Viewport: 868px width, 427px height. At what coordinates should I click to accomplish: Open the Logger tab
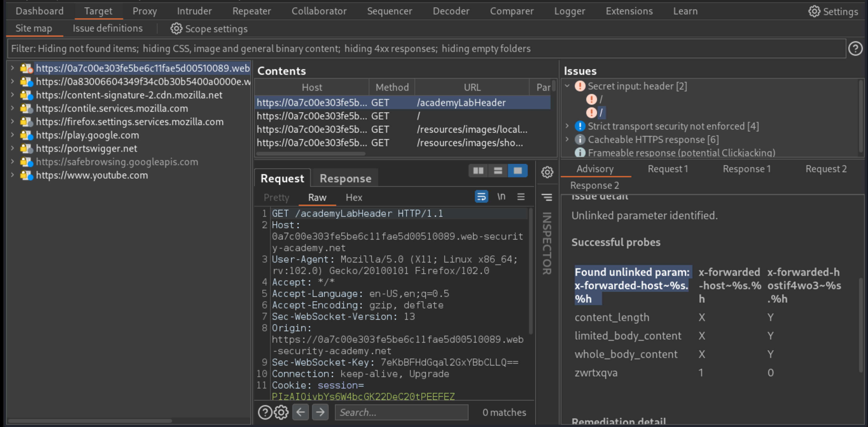[570, 11]
